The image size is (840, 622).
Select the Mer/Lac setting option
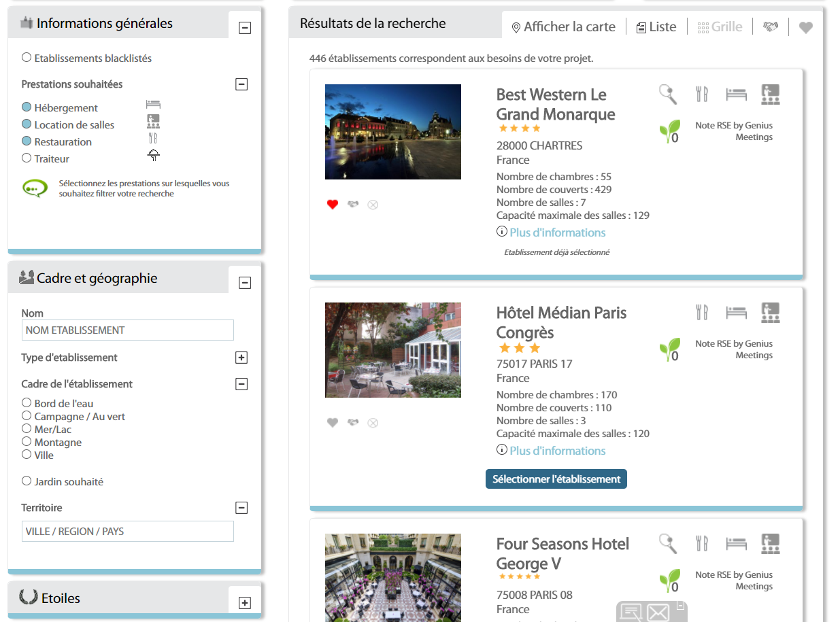coord(27,429)
